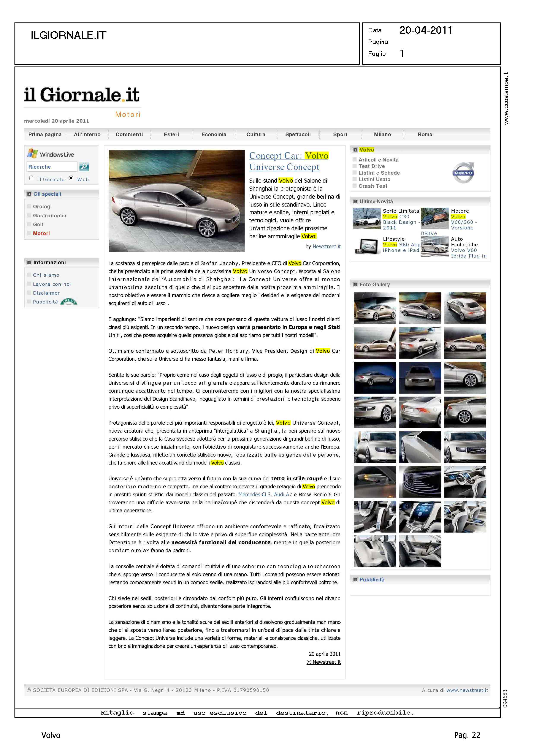Collapse the Gli speciali section arrow
This screenshot has width=539, height=756.
[29, 194]
